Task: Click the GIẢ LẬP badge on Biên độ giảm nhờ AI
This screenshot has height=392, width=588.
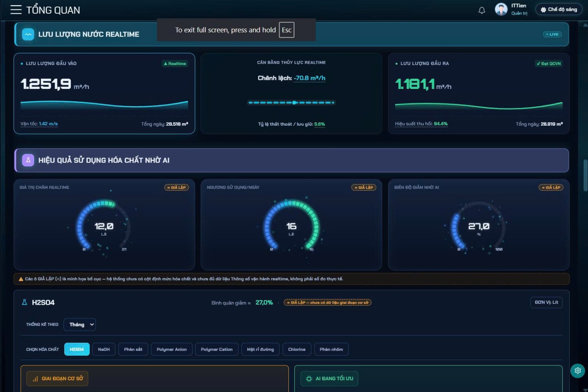Action: [x=551, y=188]
